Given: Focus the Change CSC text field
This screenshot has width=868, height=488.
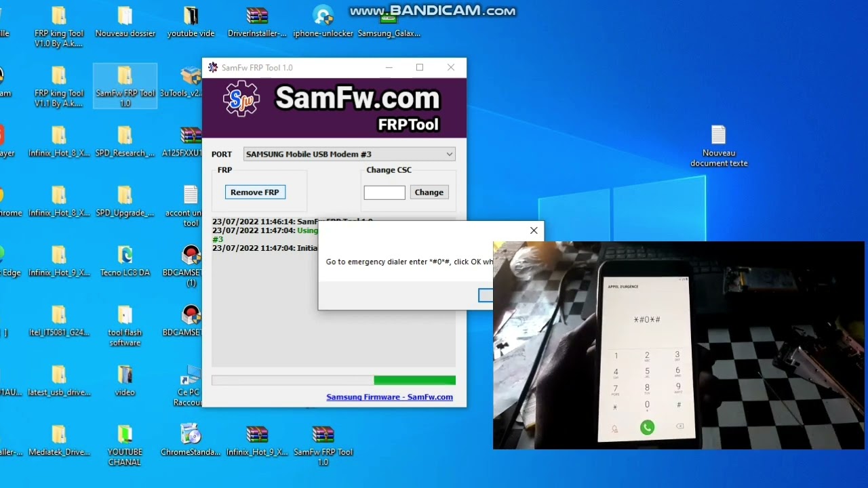Looking at the screenshot, I should [x=384, y=192].
